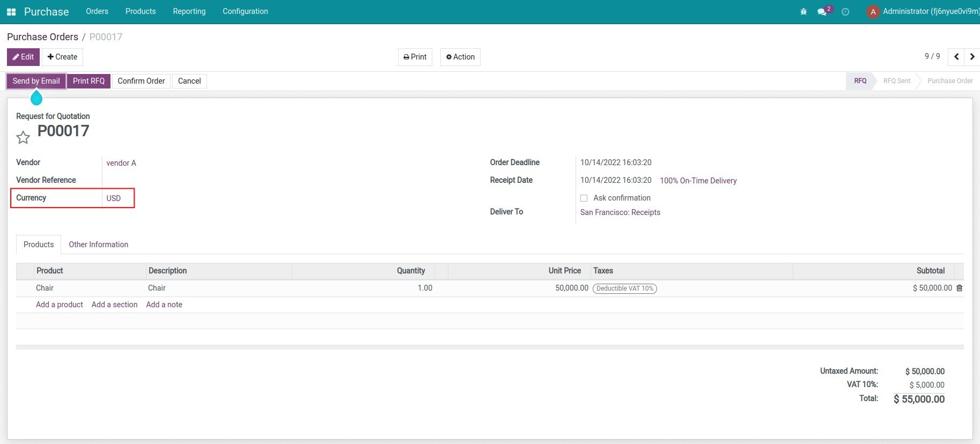Open the Reporting menu
The height and width of the screenshot is (444, 980).
click(189, 11)
